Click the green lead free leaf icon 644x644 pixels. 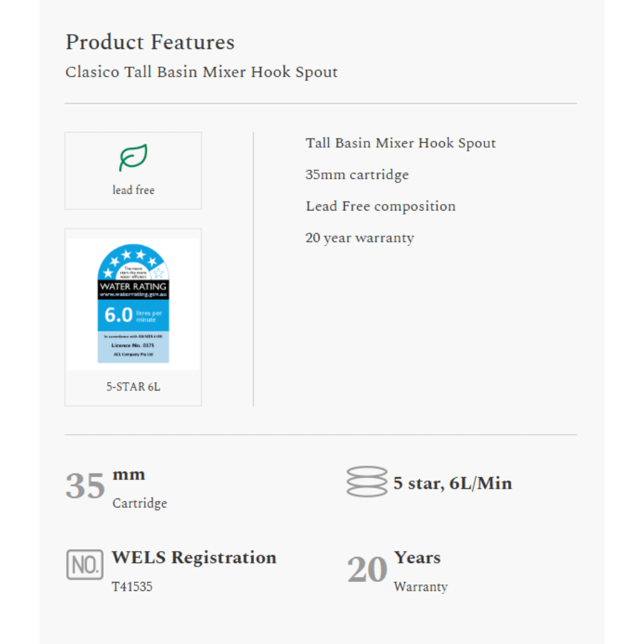click(133, 158)
